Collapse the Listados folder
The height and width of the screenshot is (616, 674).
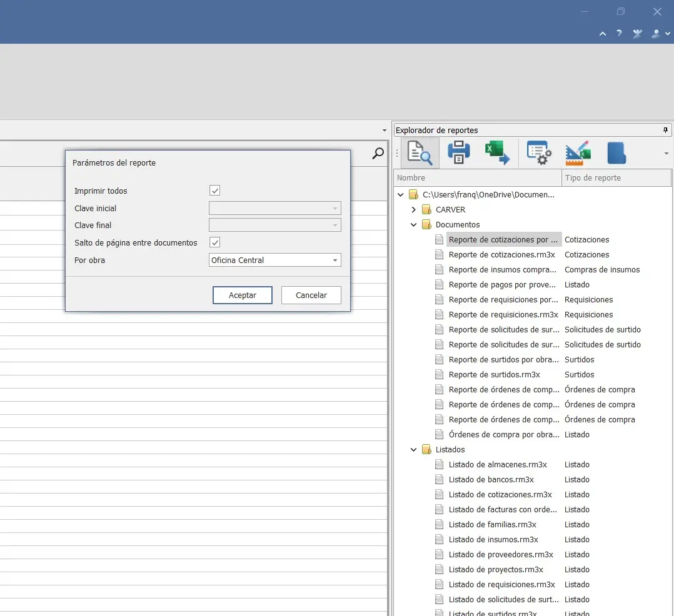pos(413,449)
